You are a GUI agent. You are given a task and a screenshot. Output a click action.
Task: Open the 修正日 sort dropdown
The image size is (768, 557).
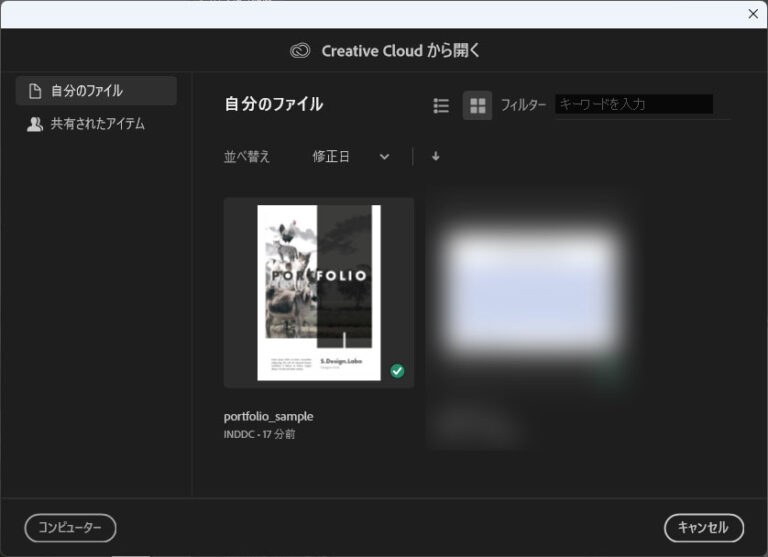pos(331,156)
